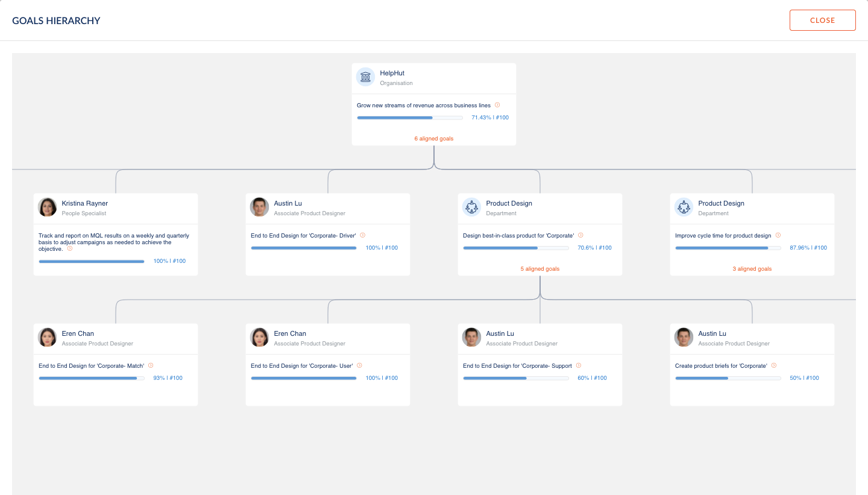Click the Product Design icon on 'Improve cycle time' card

pos(684,207)
